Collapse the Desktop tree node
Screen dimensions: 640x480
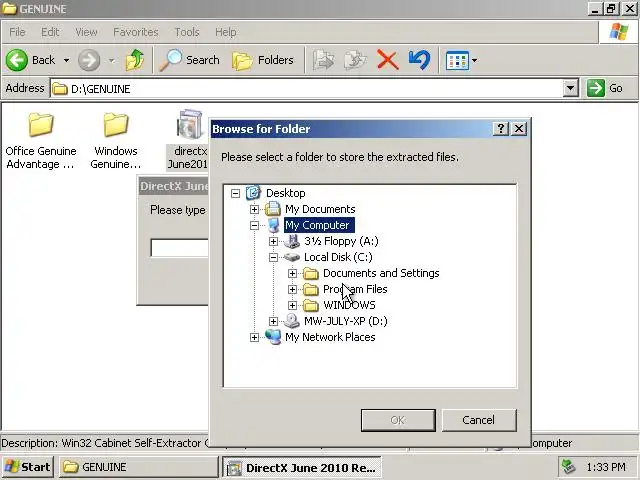235,193
